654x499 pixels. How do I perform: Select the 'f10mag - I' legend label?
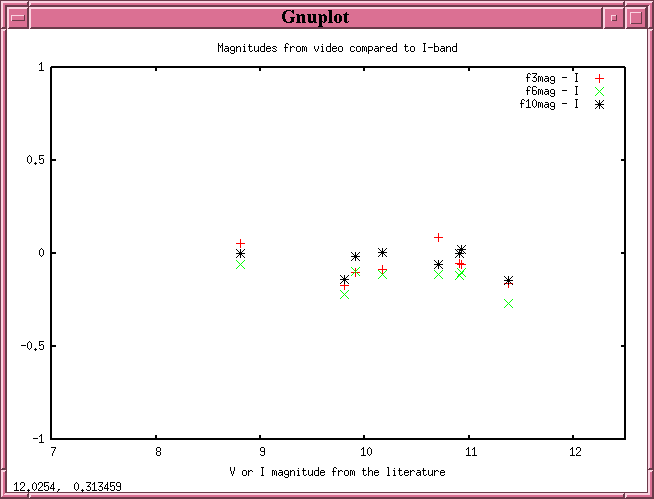pyautogui.click(x=549, y=104)
